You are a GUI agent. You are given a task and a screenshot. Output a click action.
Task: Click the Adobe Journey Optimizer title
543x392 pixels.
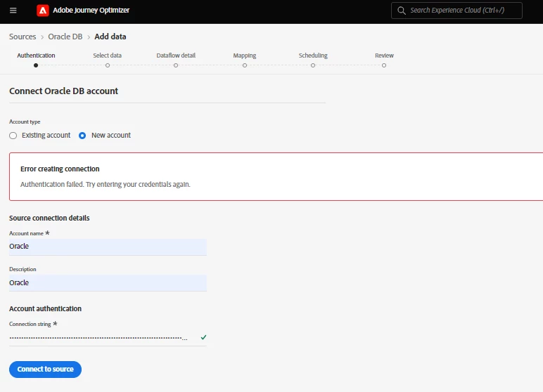pos(91,11)
